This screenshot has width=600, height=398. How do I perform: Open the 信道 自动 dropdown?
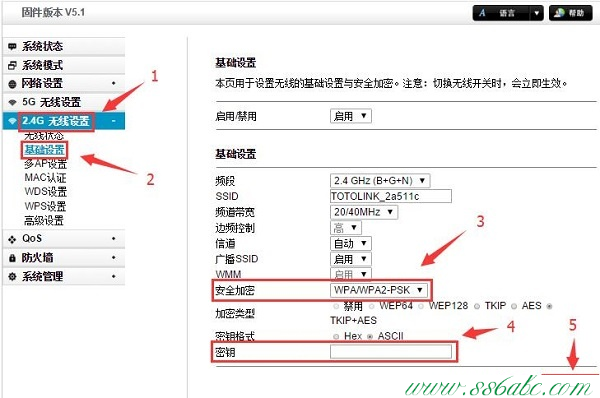351,243
